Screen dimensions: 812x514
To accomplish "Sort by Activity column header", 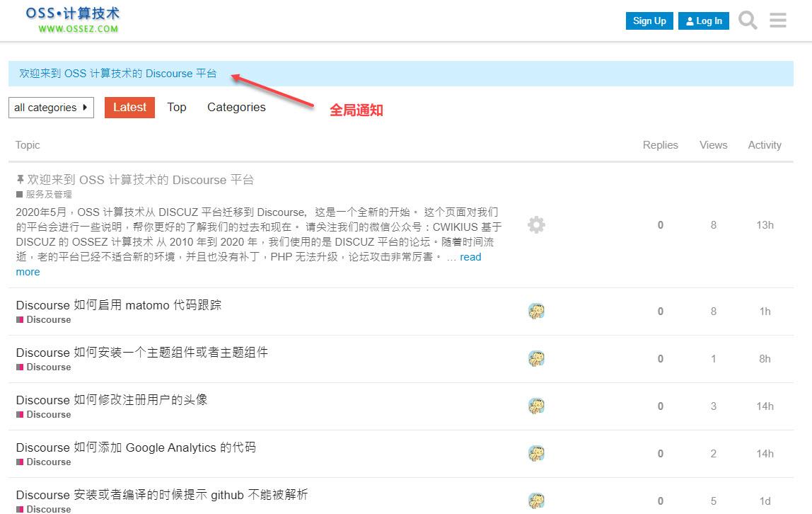I will click(765, 145).
